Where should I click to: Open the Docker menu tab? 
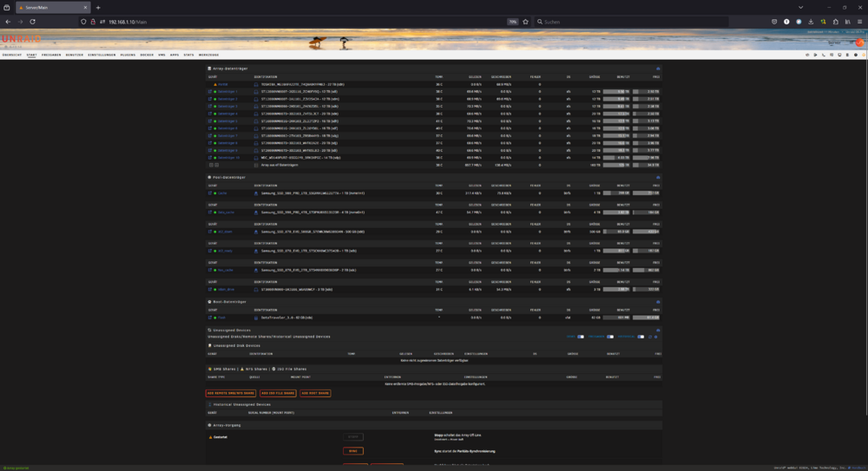pos(147,55)
